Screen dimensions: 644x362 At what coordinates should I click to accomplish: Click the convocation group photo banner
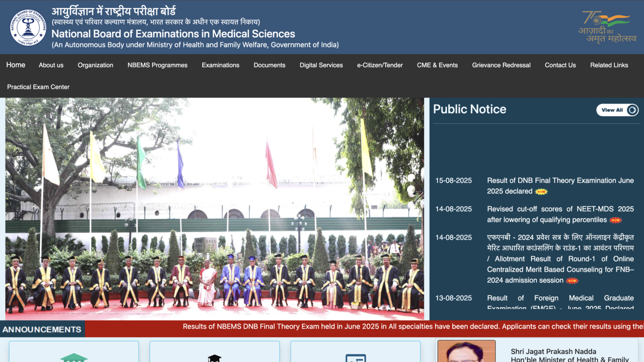(215, 209)
